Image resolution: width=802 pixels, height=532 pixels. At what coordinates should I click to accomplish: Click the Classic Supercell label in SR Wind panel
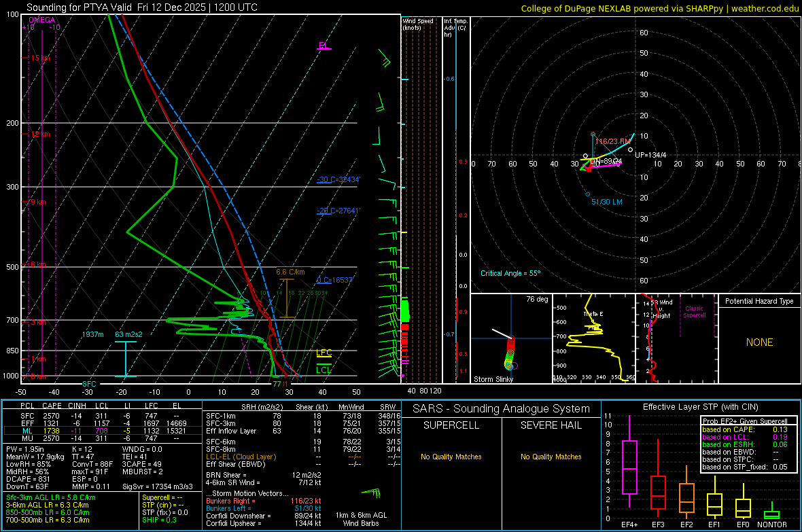coord(694,312)
